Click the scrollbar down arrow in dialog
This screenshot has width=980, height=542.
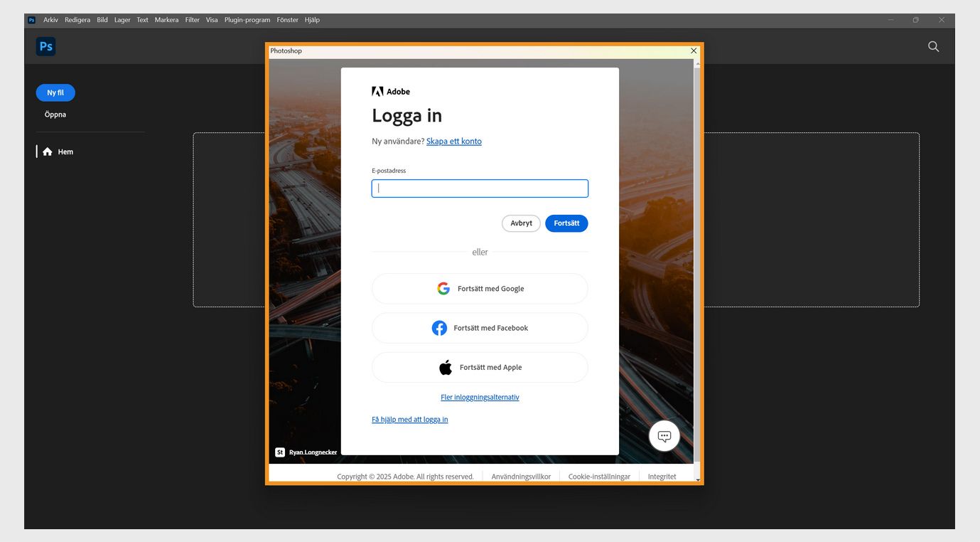point(697,480)
